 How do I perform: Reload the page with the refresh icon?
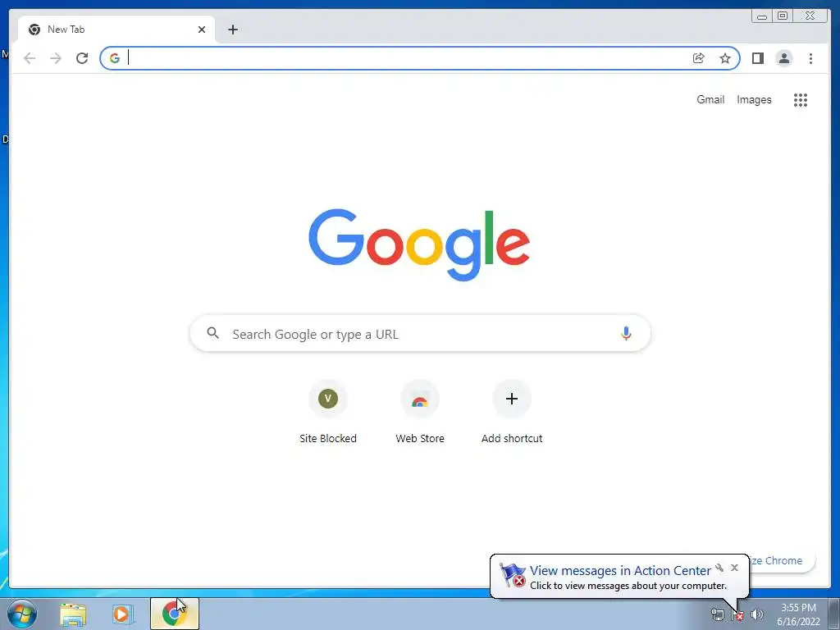click(82, 58)
